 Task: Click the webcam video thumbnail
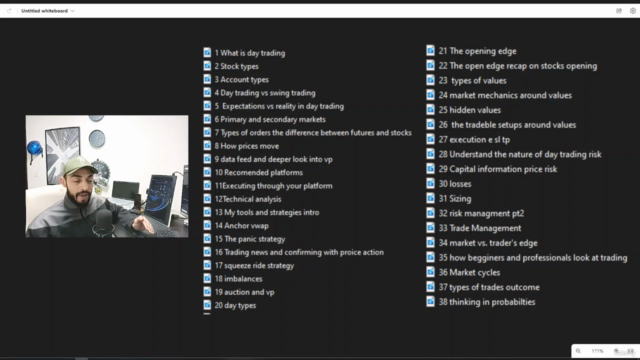click(x=107, y=176)
